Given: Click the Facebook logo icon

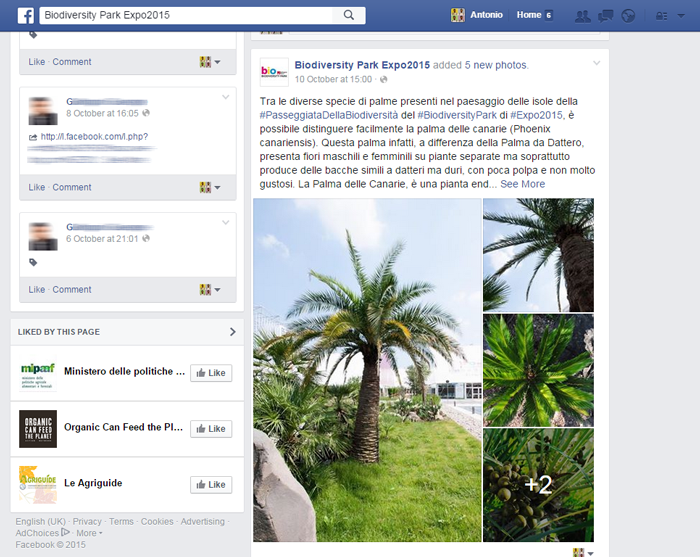Looking at the screenshot, I should (x=26, y=15).
